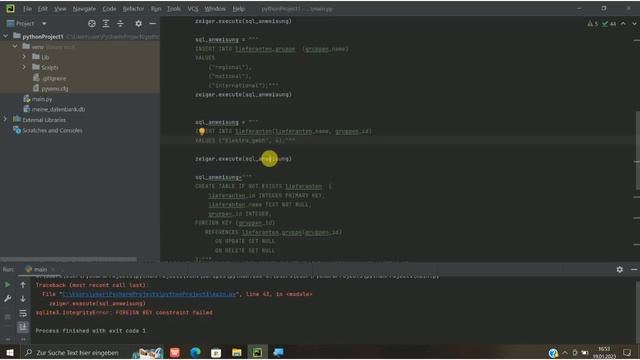Click the Expand All icon in Project panel
The image size is (640, 360).
(106, 24)
